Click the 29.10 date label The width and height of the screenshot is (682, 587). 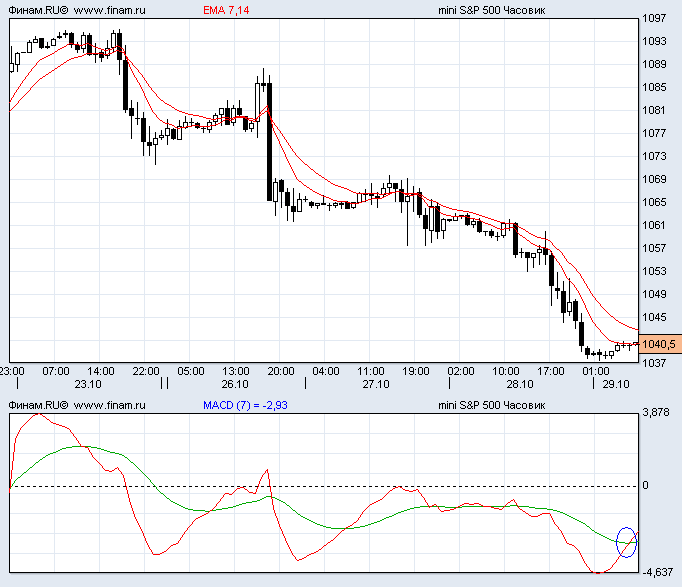tap(616, 384)
